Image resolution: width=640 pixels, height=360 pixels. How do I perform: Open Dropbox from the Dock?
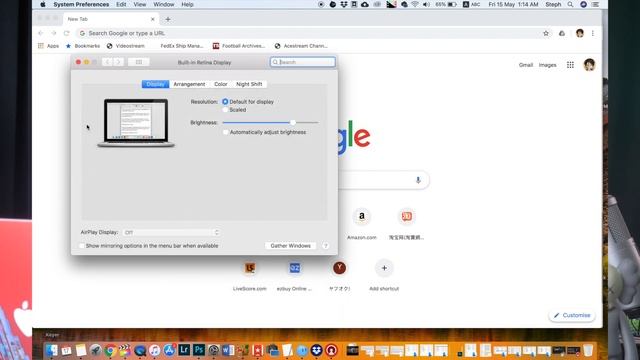[x=316, y=350]
